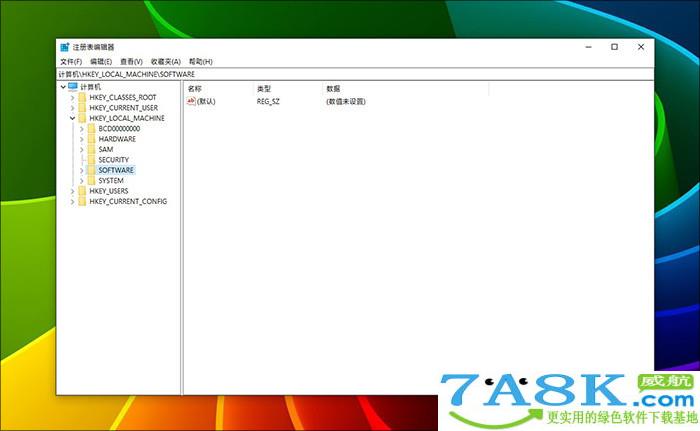The width and height of the screenshot is (700, 431).
Task: Click HKEY_CLASSES_ROOT folder icon
Action: pyautogui.click(x=82, y=97)
